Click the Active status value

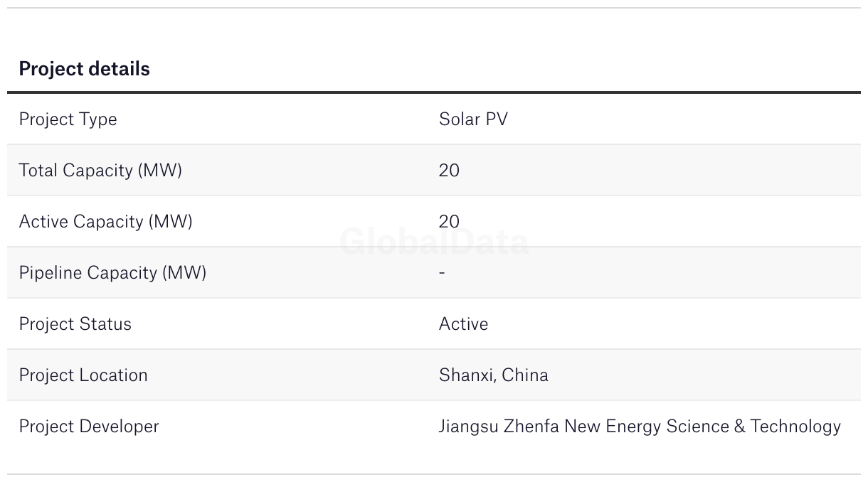(463, 324)
